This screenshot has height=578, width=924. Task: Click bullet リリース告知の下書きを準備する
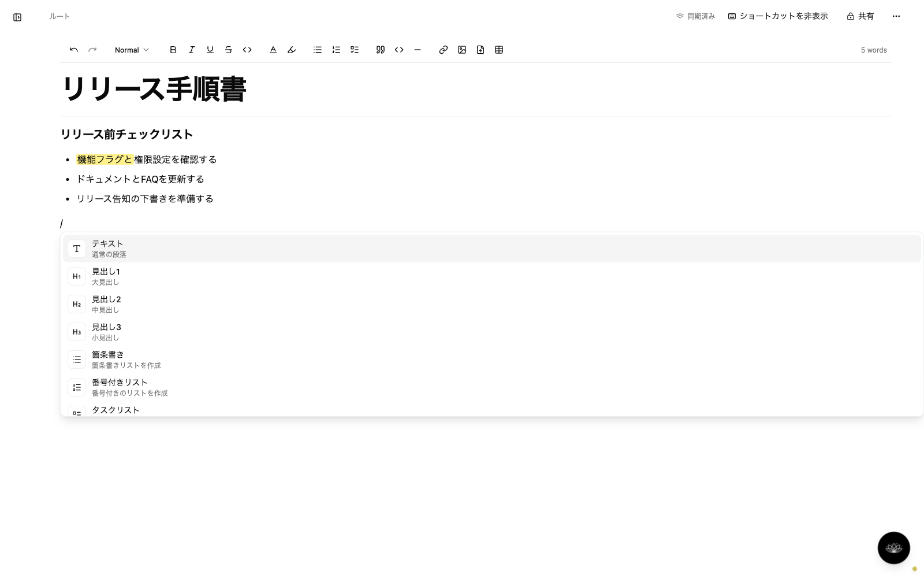click(145, 199)
